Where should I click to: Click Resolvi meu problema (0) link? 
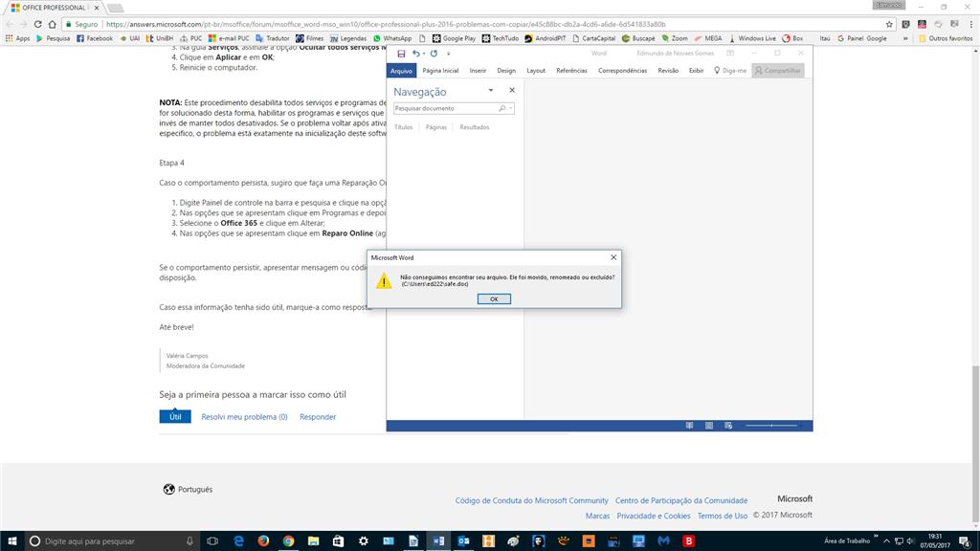click(244, 417)
